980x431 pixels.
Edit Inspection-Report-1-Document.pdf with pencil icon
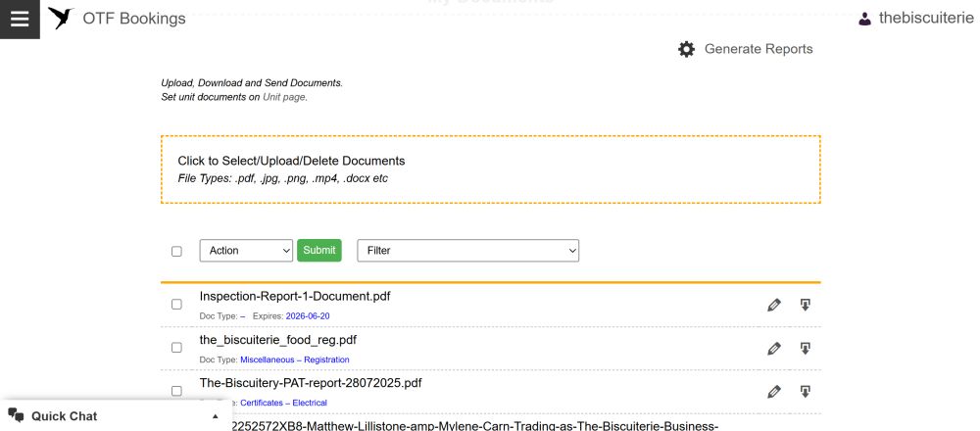point(774,305)
